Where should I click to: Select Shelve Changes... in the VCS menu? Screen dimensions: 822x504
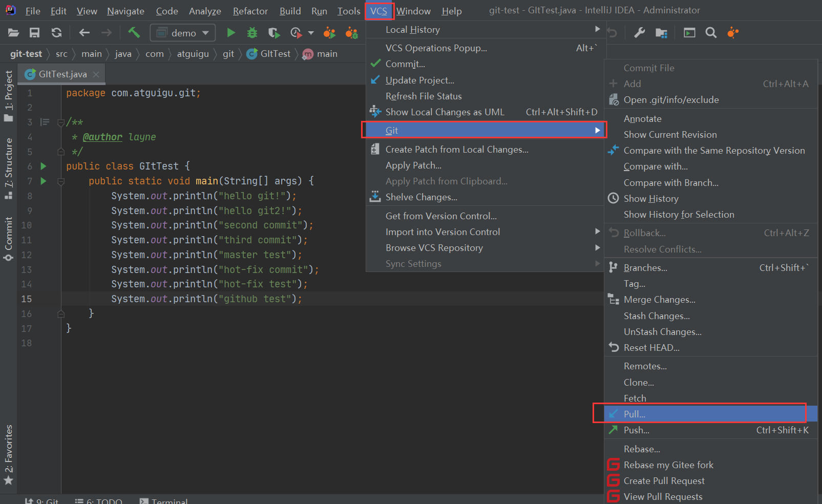[484, 197]
